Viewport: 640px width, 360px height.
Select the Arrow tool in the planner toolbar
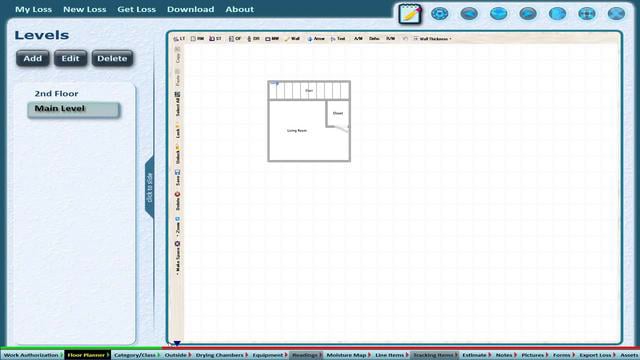(x=316, y=39)
